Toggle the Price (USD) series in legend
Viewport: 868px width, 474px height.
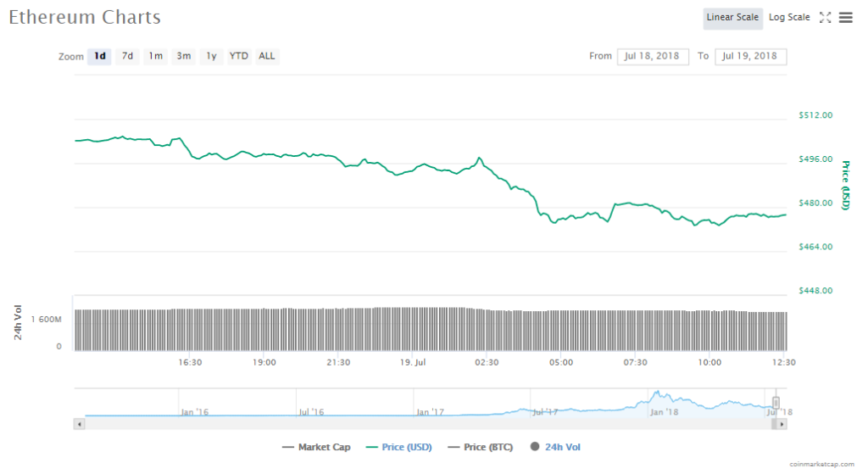[396, 447]
